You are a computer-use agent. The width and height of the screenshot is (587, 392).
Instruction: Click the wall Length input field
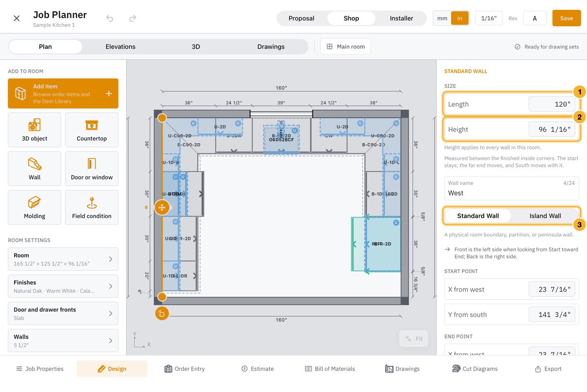pyautogui.click(x=552, y=104)
